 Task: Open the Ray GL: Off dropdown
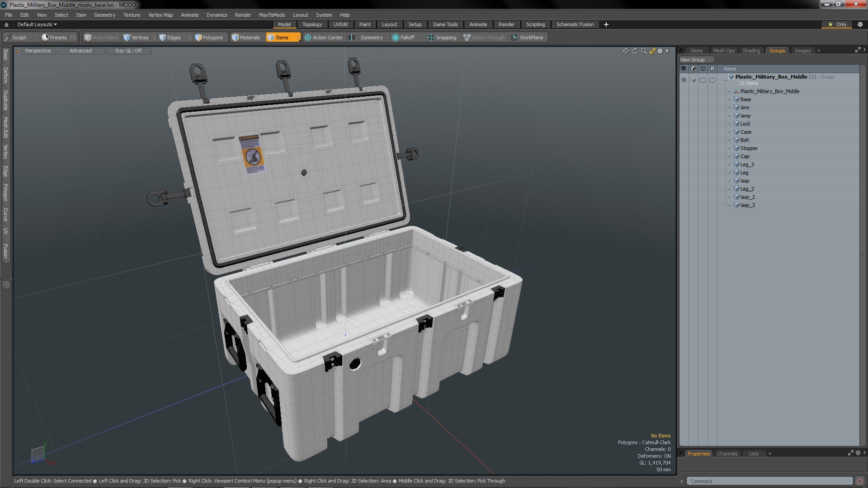[128, 51]
